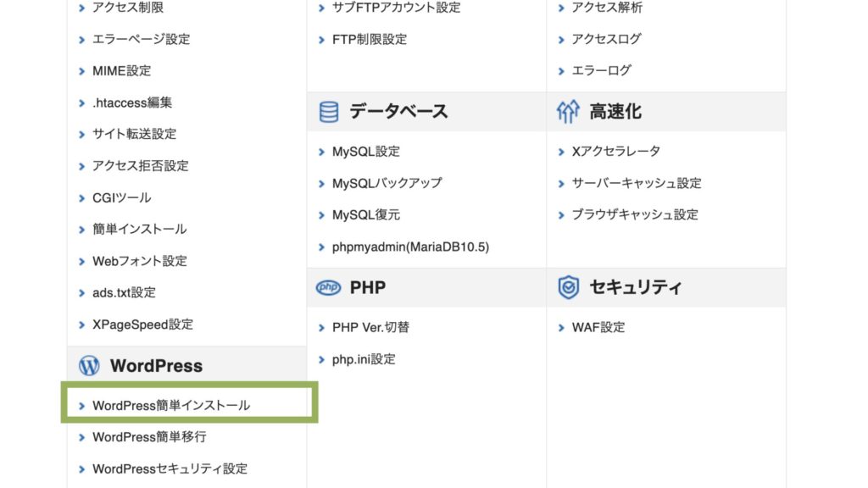Click the 高速化 speed-up arrows icon
Image resolution: width=868 pixels, height=488 pixels.
[568, 112]
